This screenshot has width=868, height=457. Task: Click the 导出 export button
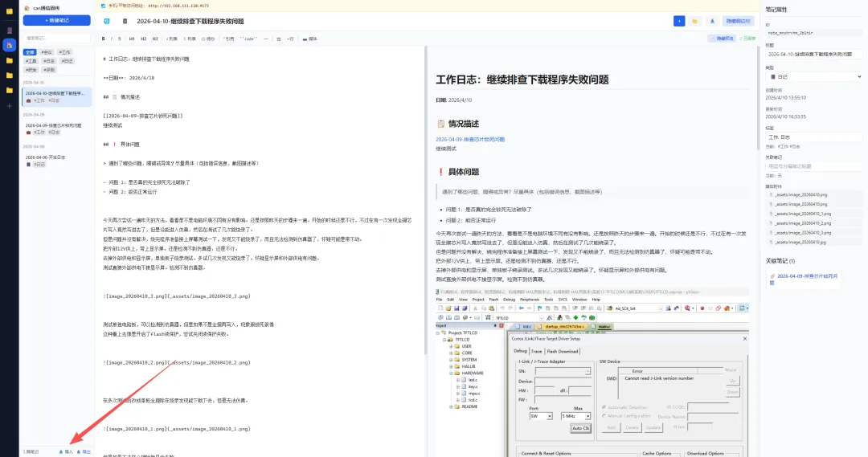[84, 452]
